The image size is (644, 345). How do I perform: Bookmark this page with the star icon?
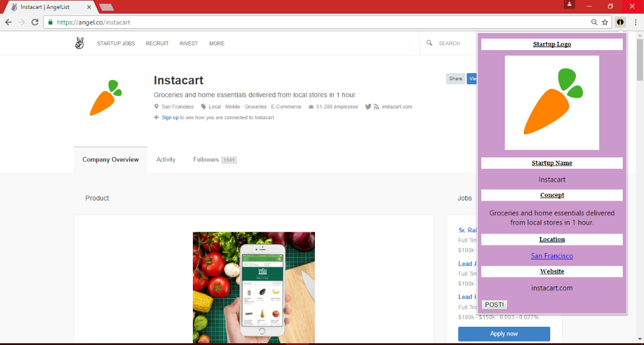(605, 22)
